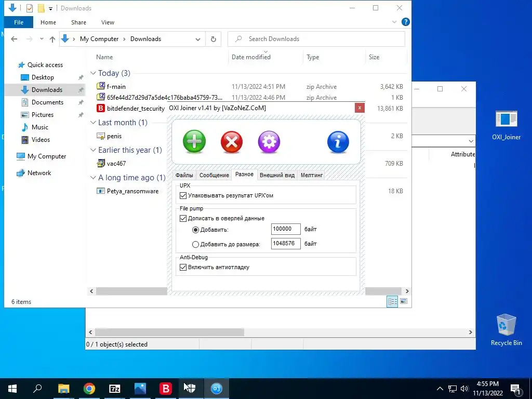This screenshot has width=532, height=399.
Task: Open Pictures in the navigation pane
Action: (43, 115)
